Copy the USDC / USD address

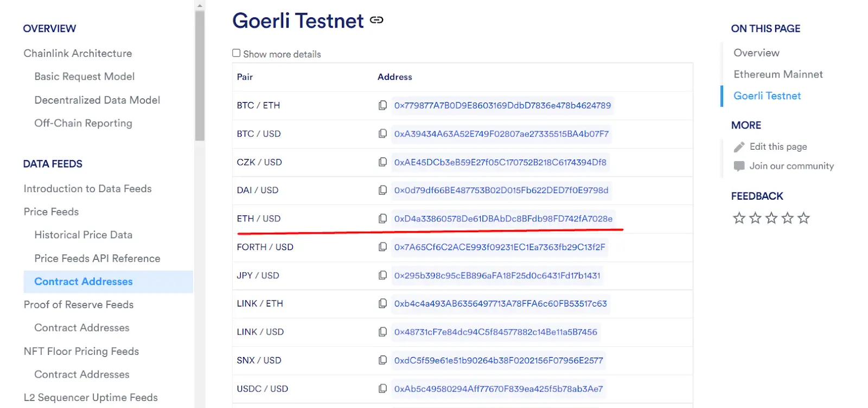(382, 389)
